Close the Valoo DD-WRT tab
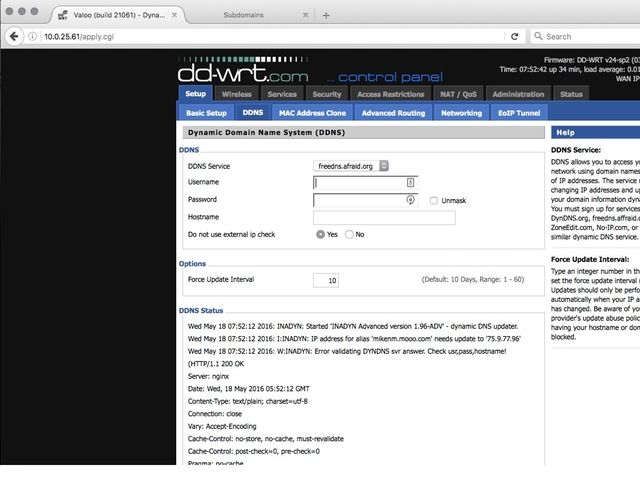The image size is (640, 480). point(174,15)
